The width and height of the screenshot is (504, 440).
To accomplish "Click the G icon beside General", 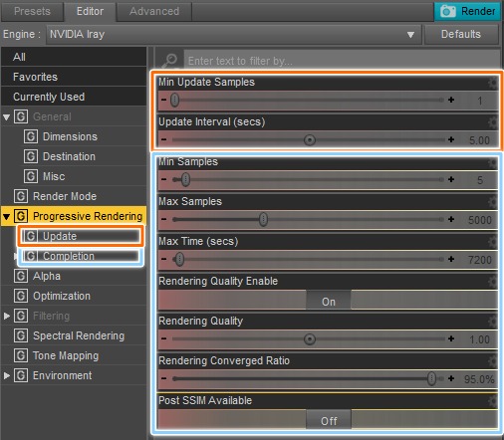I will (21, 116).
